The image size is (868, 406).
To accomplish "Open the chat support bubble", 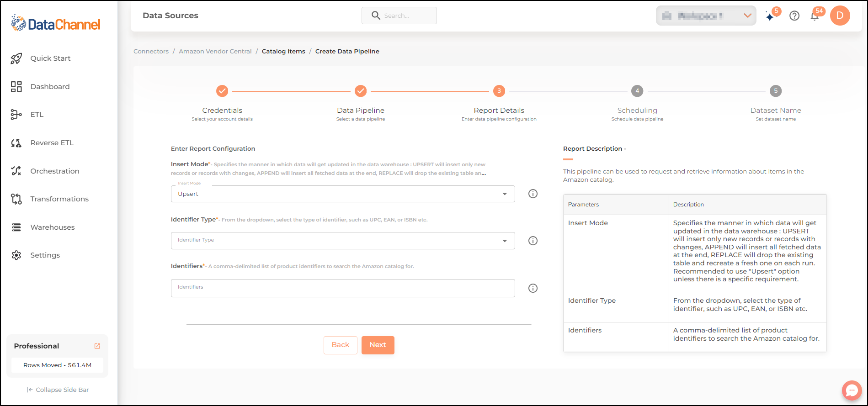I will coord(852,390).
